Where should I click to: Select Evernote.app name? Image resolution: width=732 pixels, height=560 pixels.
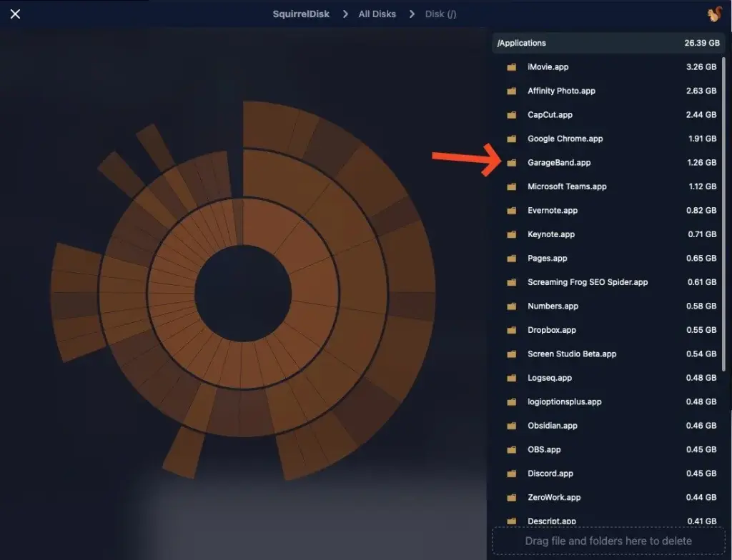[553, 210]
